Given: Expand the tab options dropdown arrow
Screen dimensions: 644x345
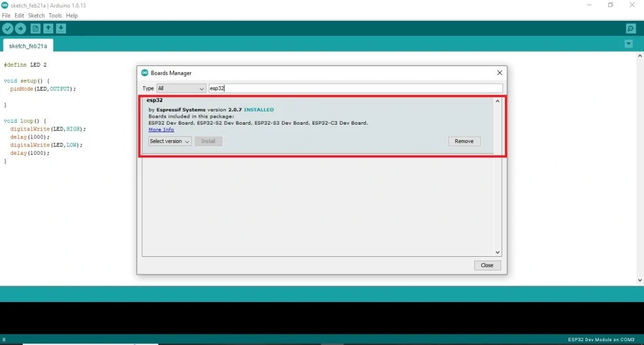Looking at the screenshot, I should coord(628,43).
